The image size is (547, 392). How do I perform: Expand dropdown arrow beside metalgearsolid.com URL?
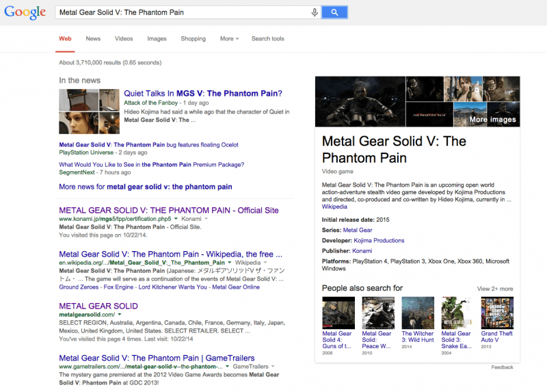120,315
